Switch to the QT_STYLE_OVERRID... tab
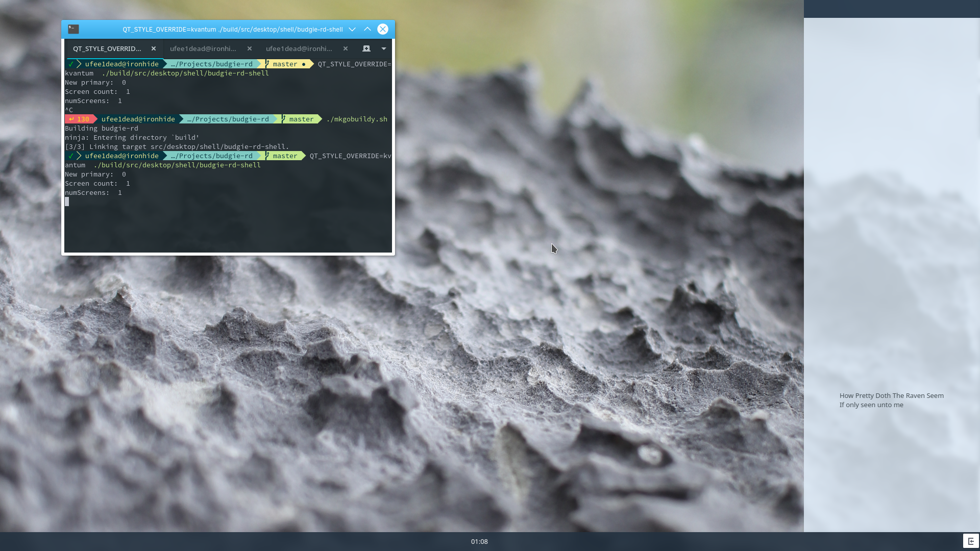The width and height of the screenshot is (980, 551). point(107,48)
